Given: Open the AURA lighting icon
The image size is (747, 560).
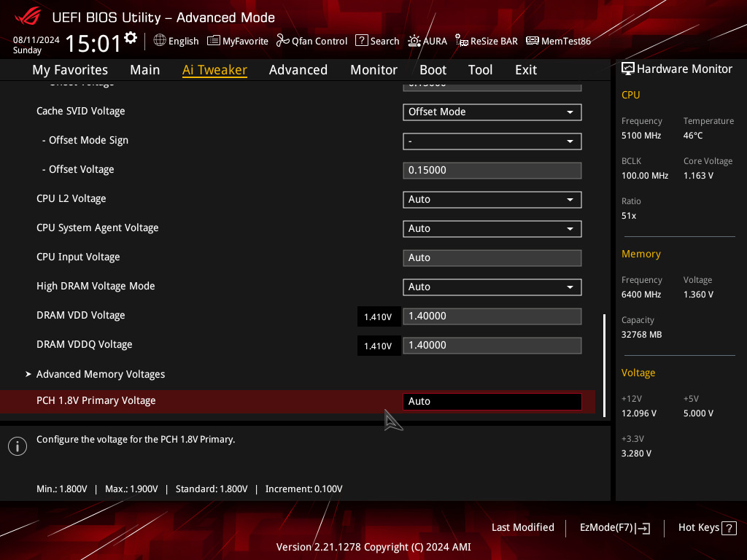Looking at the screenshot, I should [x=414, y=41].
